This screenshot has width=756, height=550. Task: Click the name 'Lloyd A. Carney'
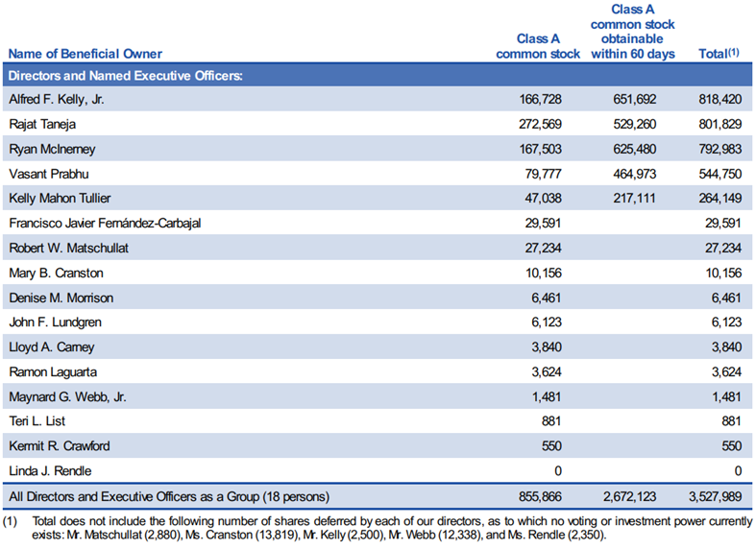(x=52, y=347)
